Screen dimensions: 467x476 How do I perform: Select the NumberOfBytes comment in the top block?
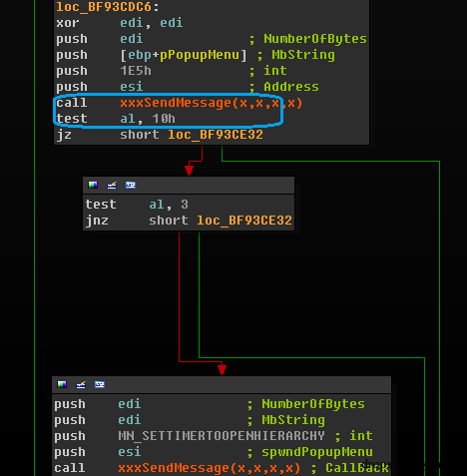click(315, 39)
